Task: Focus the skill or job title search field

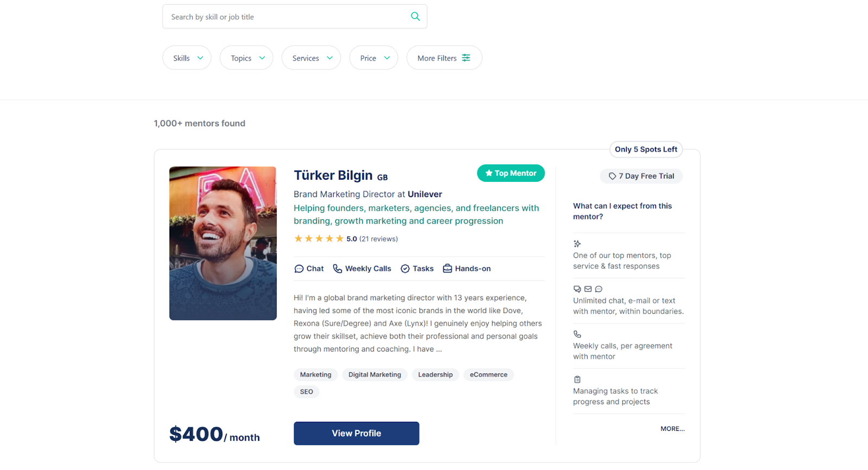Action: 288,17
